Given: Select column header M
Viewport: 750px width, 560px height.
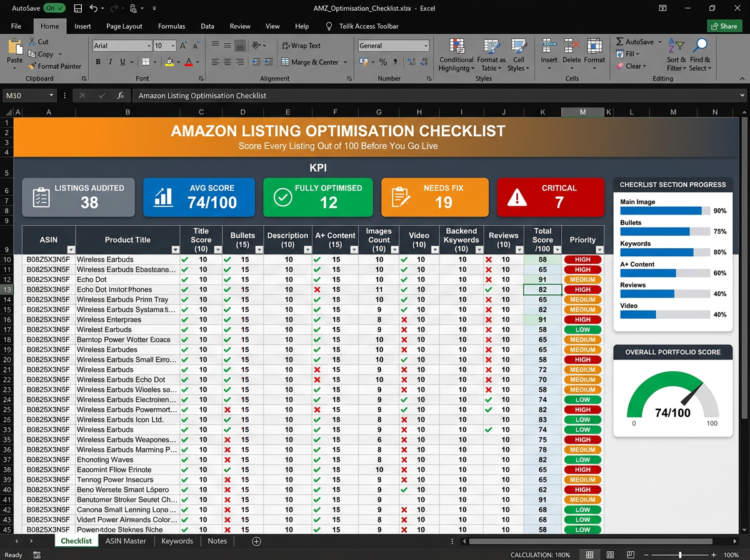Looking at the screenshot, I should [x=582, y=112].
